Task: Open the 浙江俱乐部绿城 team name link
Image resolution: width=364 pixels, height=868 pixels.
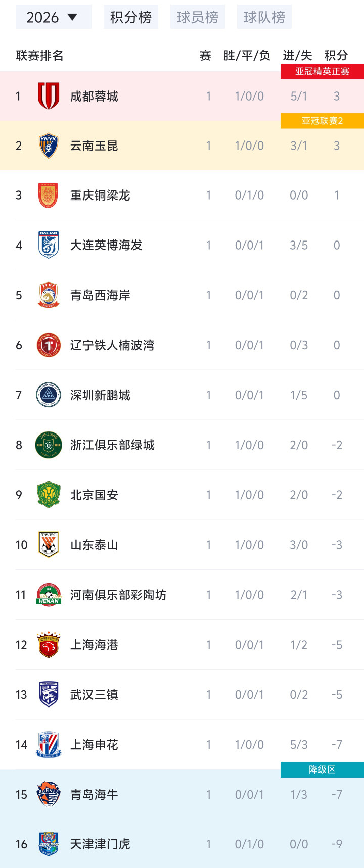Action: (112, 445)
